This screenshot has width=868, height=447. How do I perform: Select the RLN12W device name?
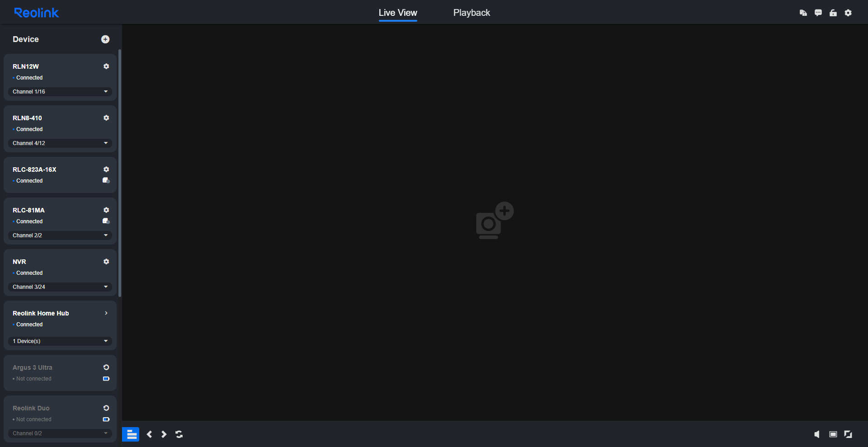pyautogui.click(x=26, y=66)
